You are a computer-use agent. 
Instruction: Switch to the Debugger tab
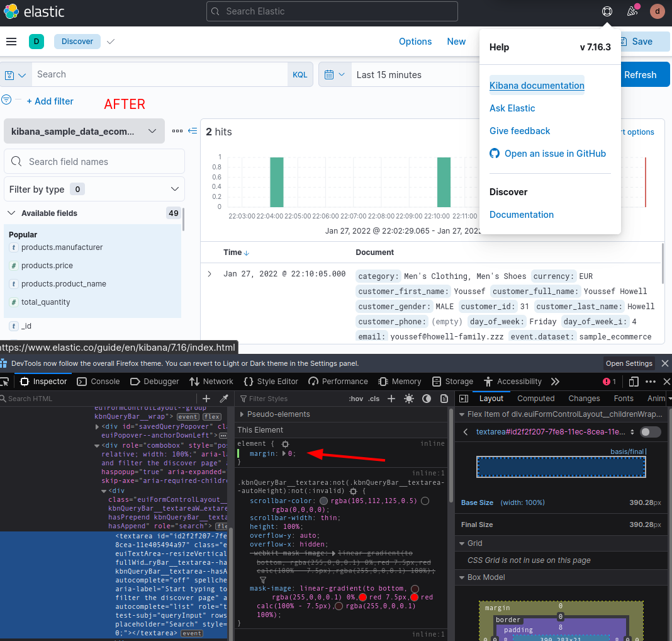154,382
